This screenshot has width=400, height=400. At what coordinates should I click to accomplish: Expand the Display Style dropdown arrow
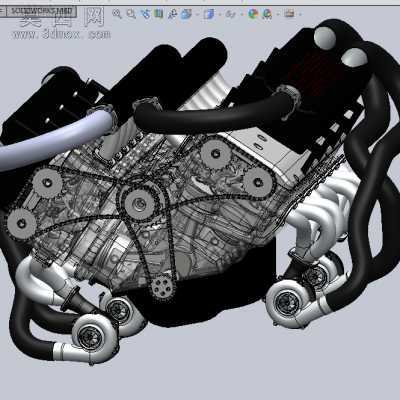tap(220, 15)
